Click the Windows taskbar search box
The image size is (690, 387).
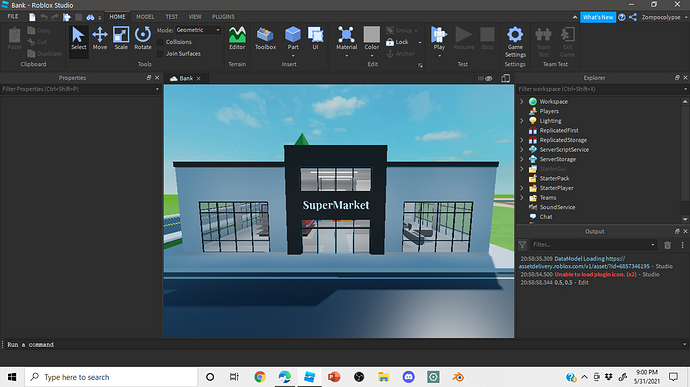pos(111,377)
